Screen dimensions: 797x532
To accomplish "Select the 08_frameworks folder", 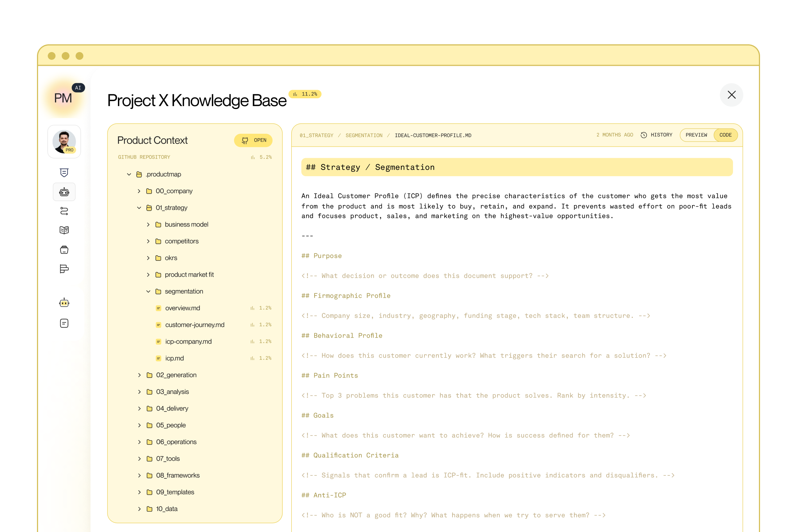I will [178, 475].
